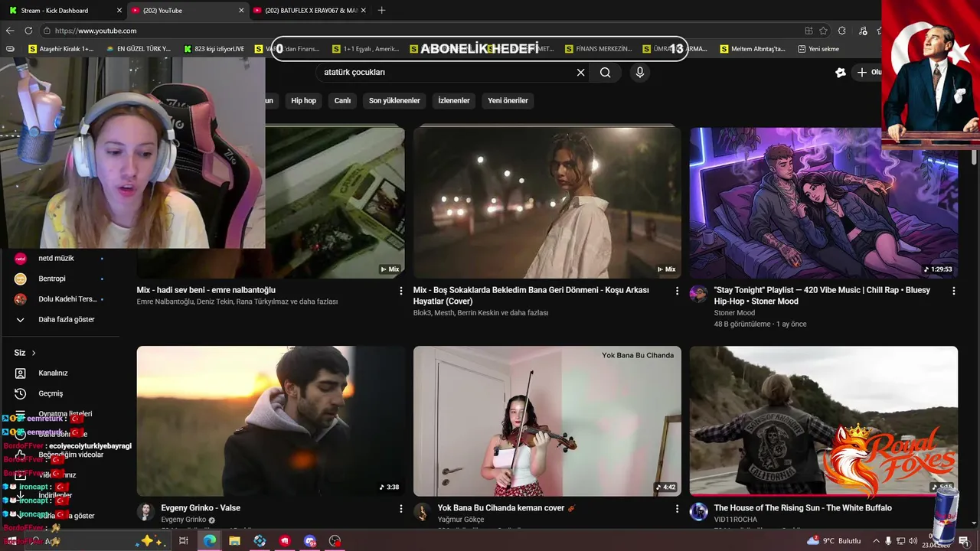Clear the YouTube search box text
Viewport: 980px width, 551px height.
coord(580,73)
